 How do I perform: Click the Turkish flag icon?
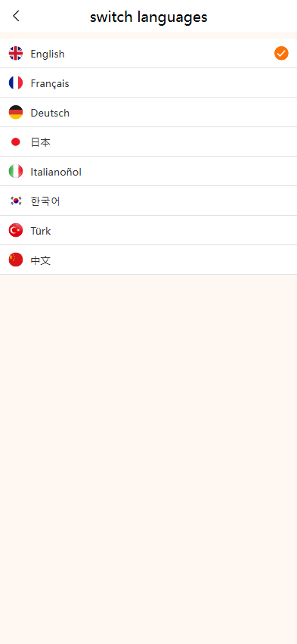click(16, 231)
